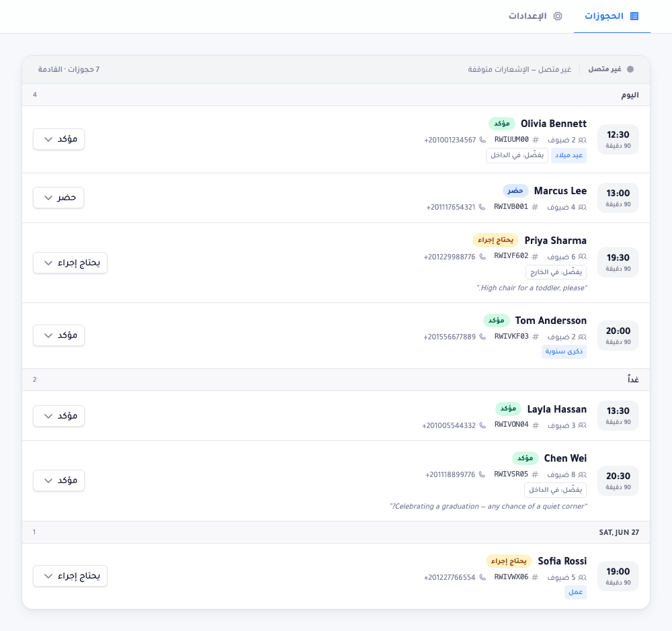Click the High chair toddler note
The image size is (672, 631).
point(532,288)
